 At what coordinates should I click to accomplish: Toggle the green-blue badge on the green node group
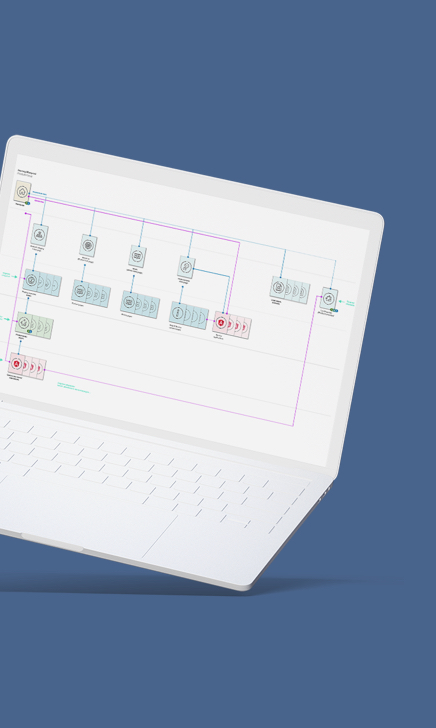point(29,332)
